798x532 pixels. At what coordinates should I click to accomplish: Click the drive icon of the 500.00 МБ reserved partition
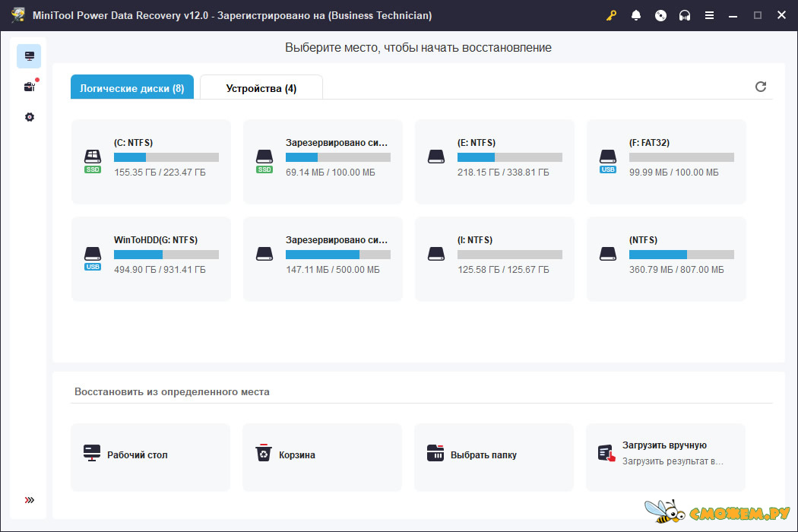[x=264, y=254]
